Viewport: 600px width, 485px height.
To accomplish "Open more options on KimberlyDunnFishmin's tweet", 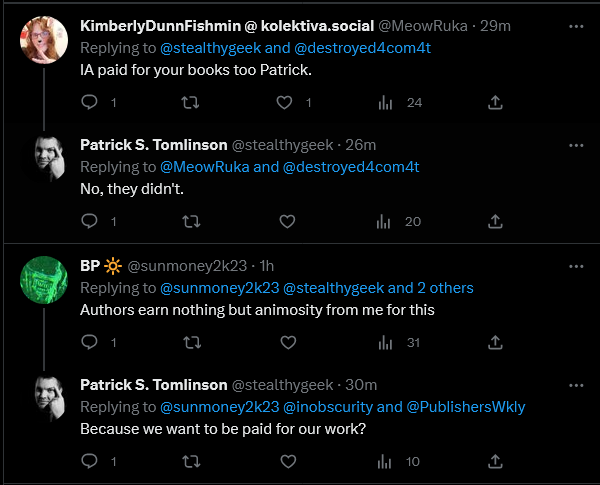I will click(x=576, y=26).
